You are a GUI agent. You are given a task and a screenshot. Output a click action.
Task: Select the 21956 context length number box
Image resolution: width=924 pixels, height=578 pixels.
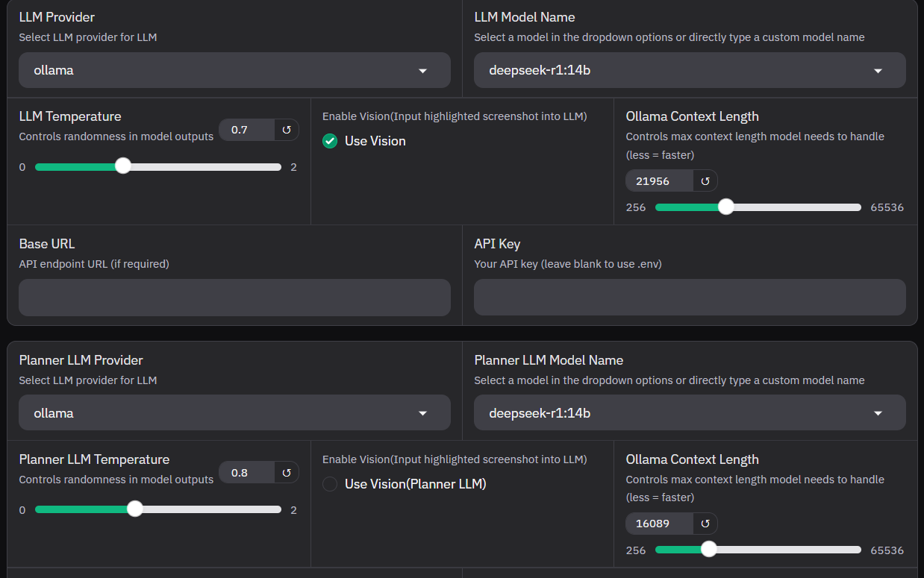659,180
